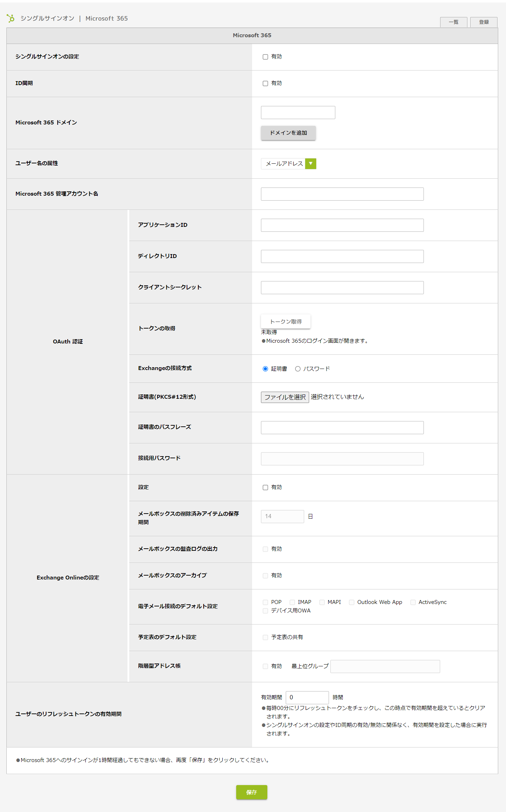Open the 登録 tab
This screenshot has width=506, height=812.
[484, 22]
